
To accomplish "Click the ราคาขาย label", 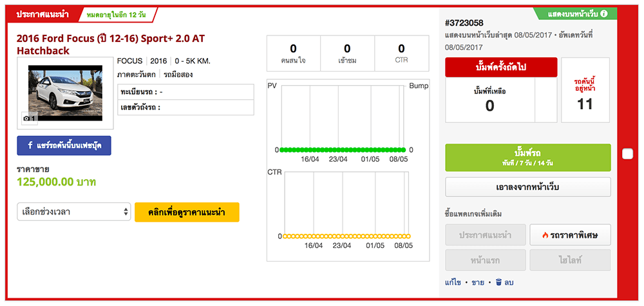I will click(x=33, y=169).
